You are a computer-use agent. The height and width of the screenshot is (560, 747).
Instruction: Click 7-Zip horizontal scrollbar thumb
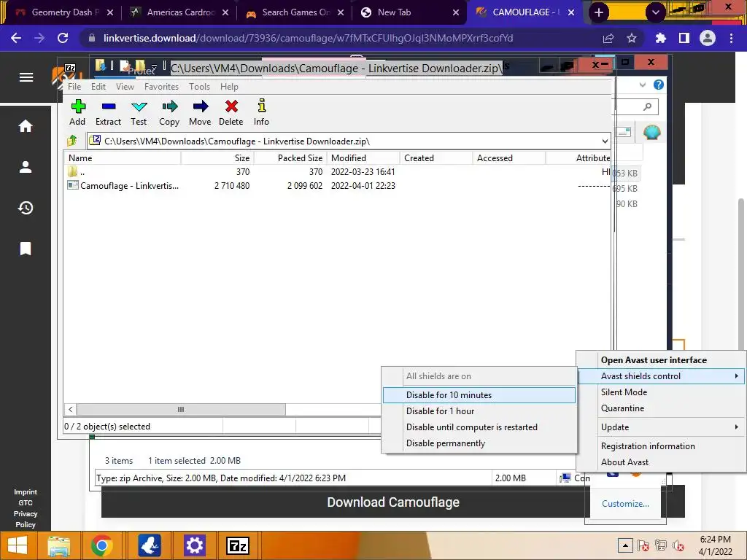tap(181, 409)
